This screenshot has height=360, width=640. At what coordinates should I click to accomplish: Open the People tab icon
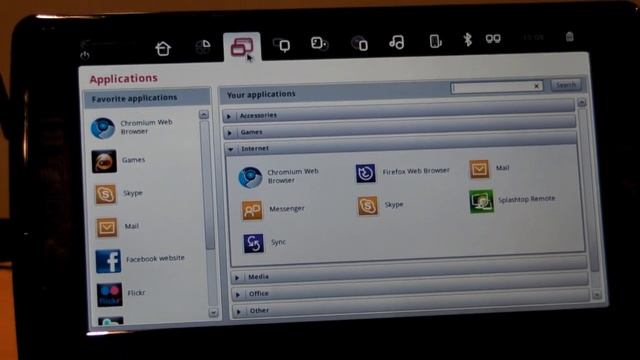click(319, 43)
